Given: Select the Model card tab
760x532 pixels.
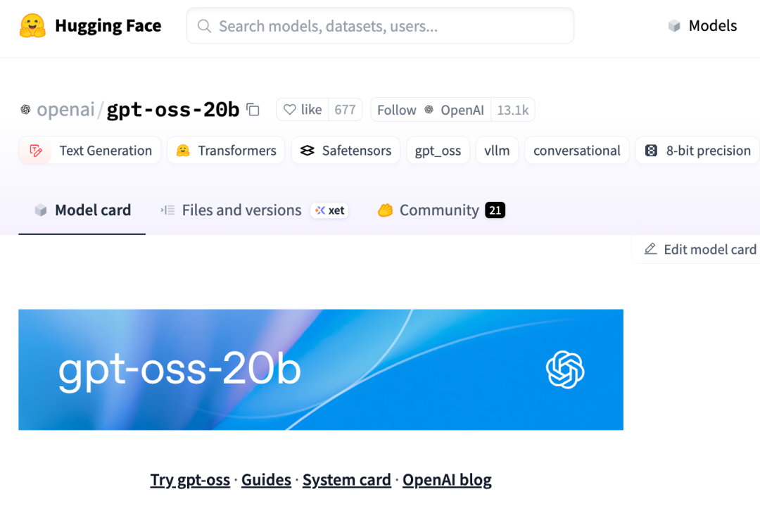Looking at the screenshot, I should coord(92,210).
